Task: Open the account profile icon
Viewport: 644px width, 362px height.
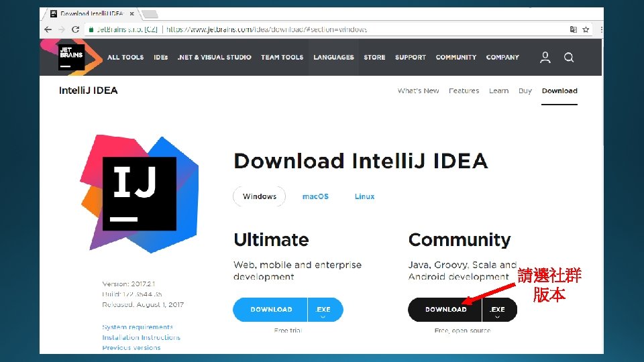Action: [x=545, y=58]
